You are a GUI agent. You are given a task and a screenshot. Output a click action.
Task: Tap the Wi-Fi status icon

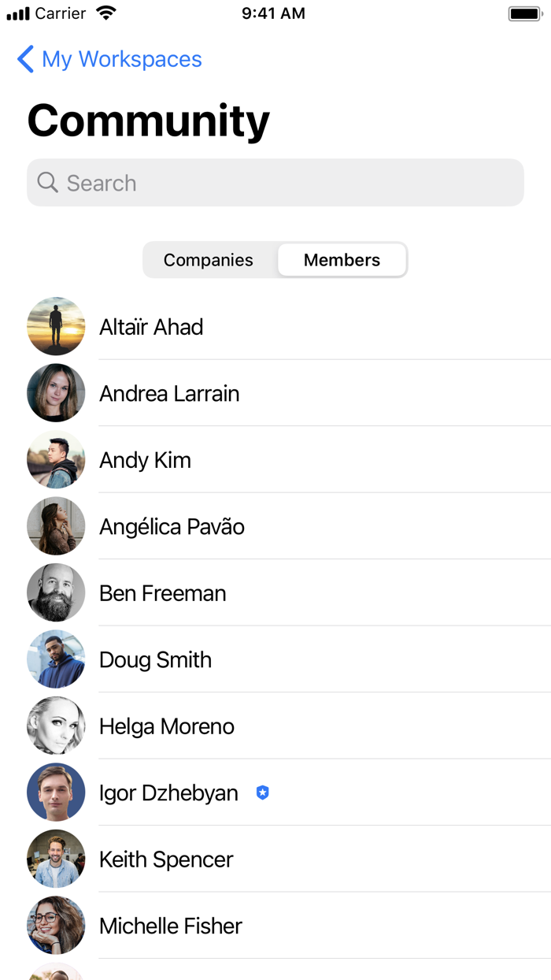coord(105,13)
